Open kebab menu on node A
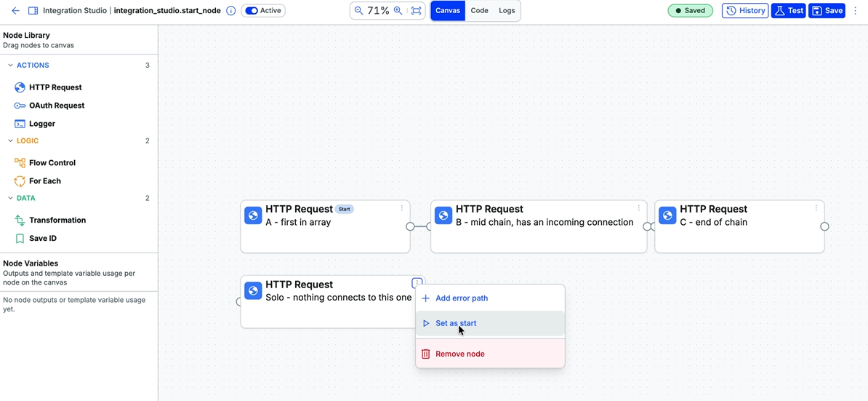The width and height of the screenshot is (868, 401). pos(403,208)
